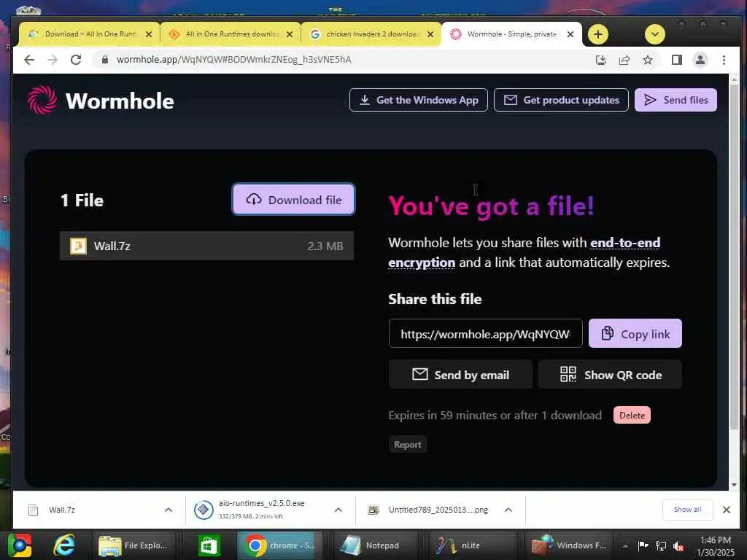Screen dimensions: 747x560
Task: Click Show all downloads
Action: click(x=687, y=510)
